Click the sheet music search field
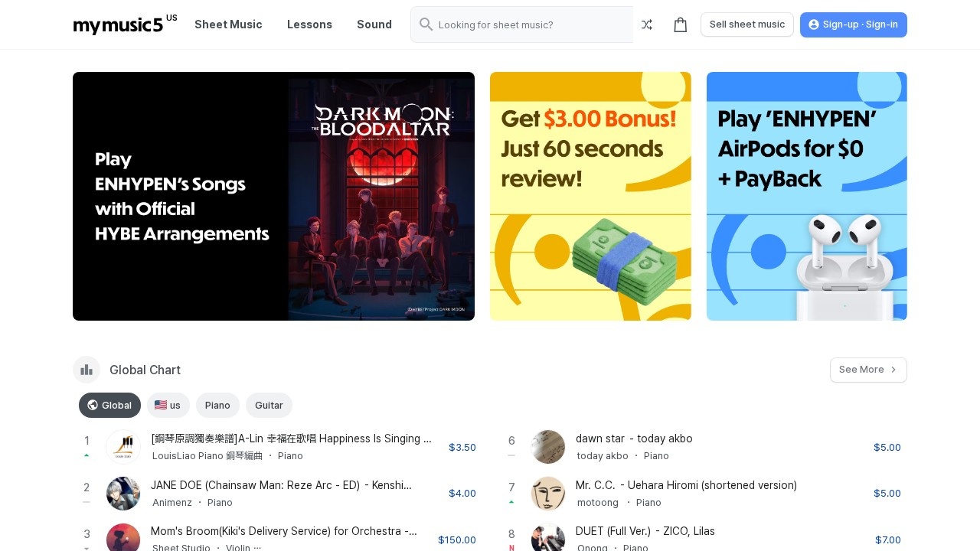Screen dimensions: 980x551 [x=528, y=24]
